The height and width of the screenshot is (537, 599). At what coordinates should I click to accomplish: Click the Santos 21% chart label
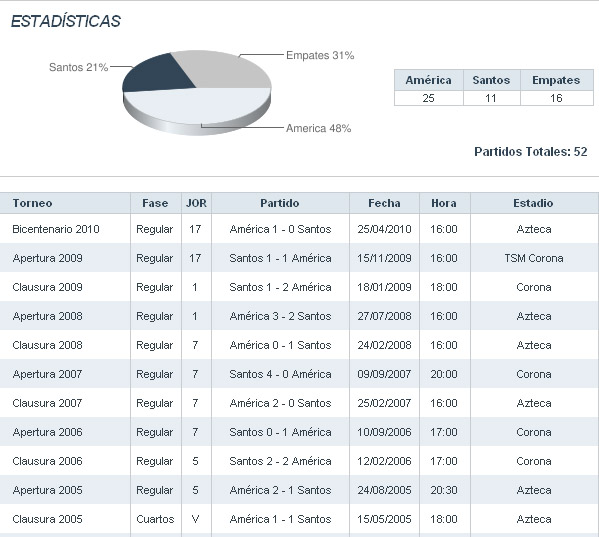(78, 67)
